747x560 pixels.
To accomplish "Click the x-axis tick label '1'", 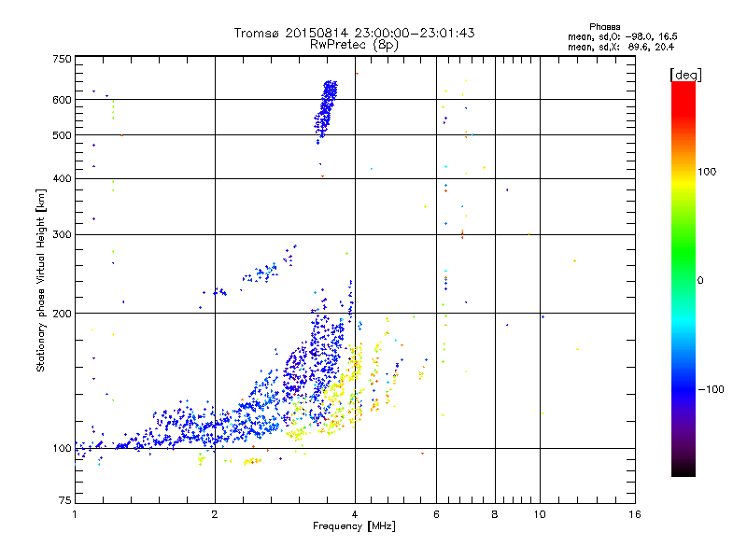I will coord(75,514).
